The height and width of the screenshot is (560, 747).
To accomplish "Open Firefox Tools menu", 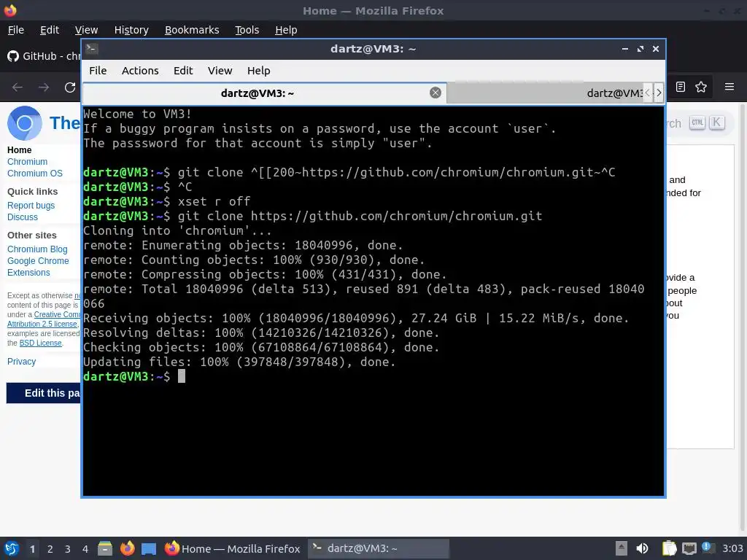I will pyautogui.click(x=247, y=30).
